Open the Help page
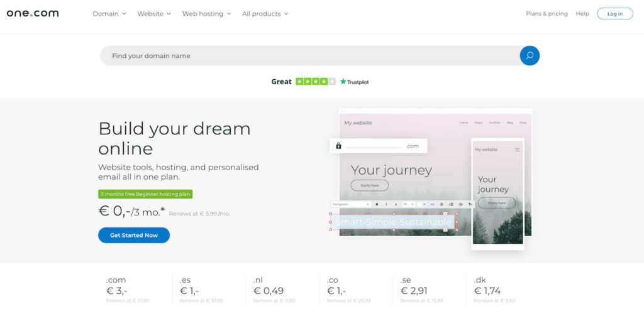 coord(582,14)
